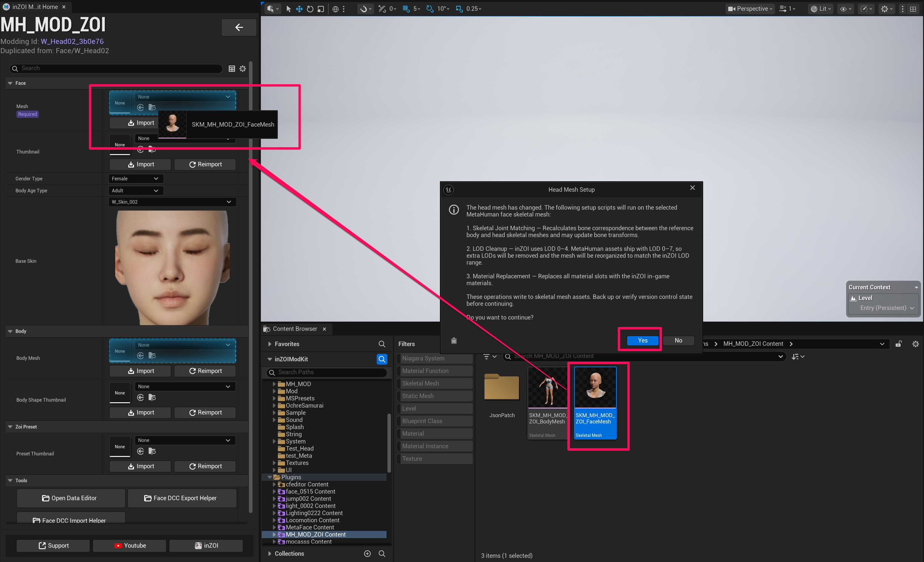Select SKM_MH_MOD_ZOI_BodyMesh asset thumbnail
The image size is (924, 562).
coord(547,387)
